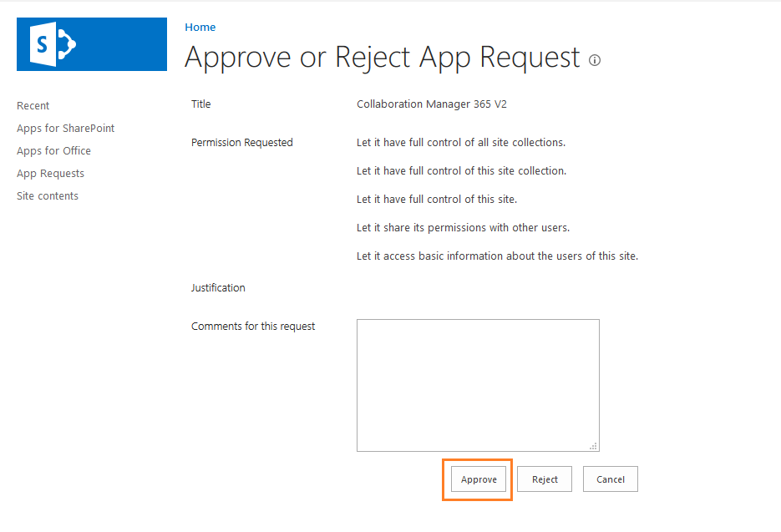Open Site contents link
The width and height of the screenshot is (781, 532).
coord(48,195)
